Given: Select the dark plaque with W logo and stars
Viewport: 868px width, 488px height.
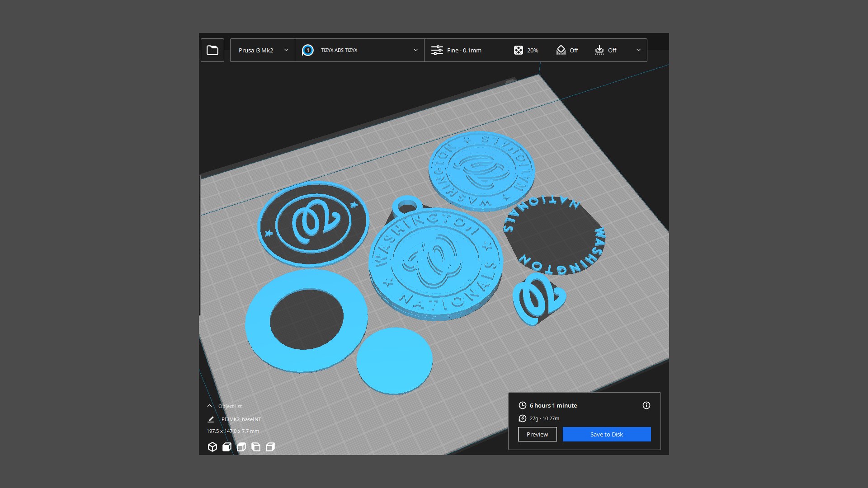Looking at the screenshot, I should [x=313, y=224].
